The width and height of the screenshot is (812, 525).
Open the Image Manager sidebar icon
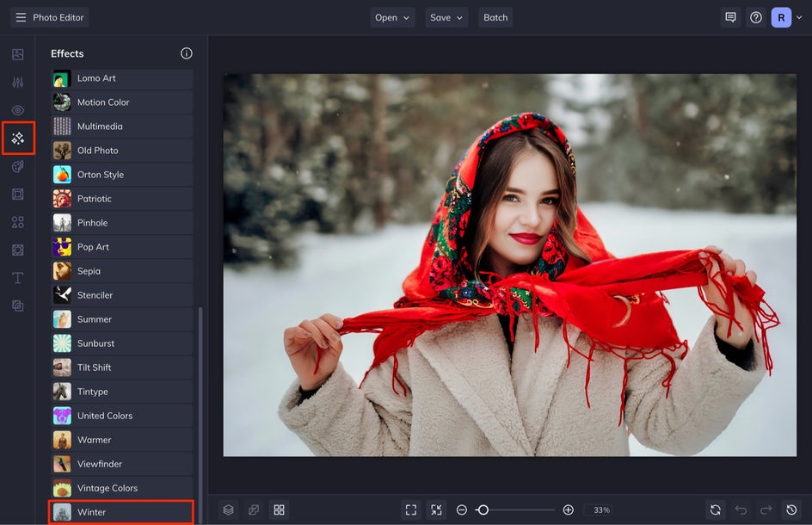pyautogui.click(x=17, y=54)
